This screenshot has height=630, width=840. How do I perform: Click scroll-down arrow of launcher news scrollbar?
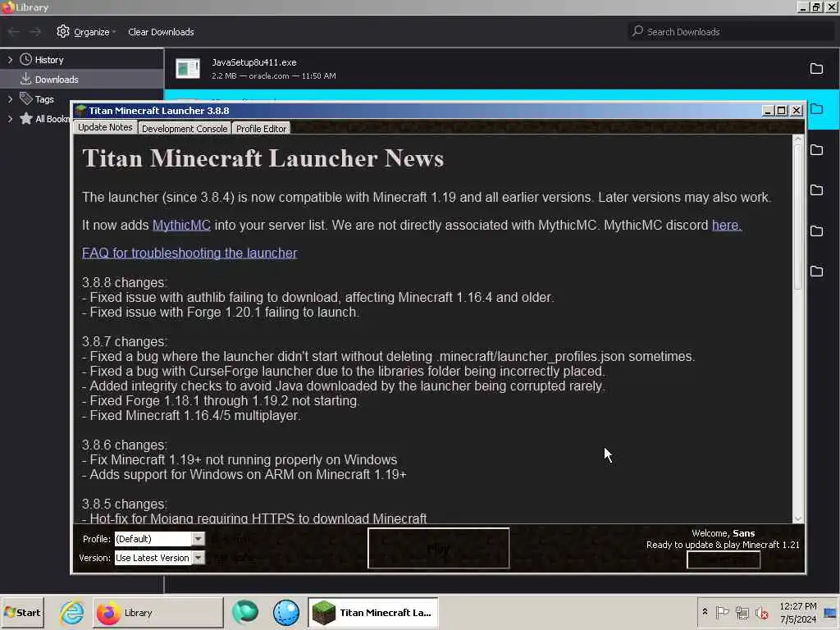[797, 518]
